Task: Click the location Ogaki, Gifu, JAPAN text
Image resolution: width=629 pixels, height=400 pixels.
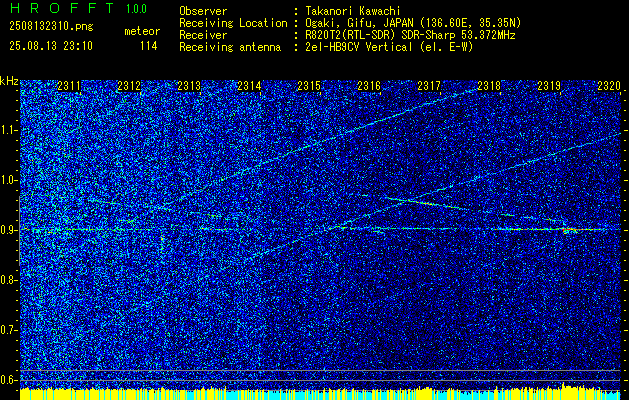Action: 413,23
